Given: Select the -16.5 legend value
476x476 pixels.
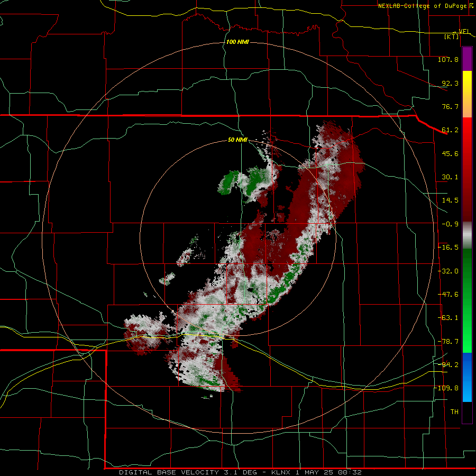Looking at the screenshot, I should (448, 248).
